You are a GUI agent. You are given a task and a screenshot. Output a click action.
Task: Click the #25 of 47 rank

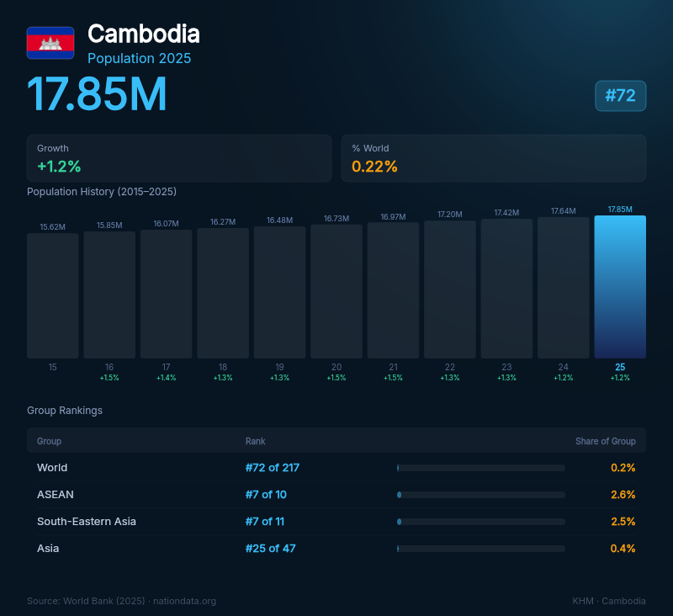270,548
